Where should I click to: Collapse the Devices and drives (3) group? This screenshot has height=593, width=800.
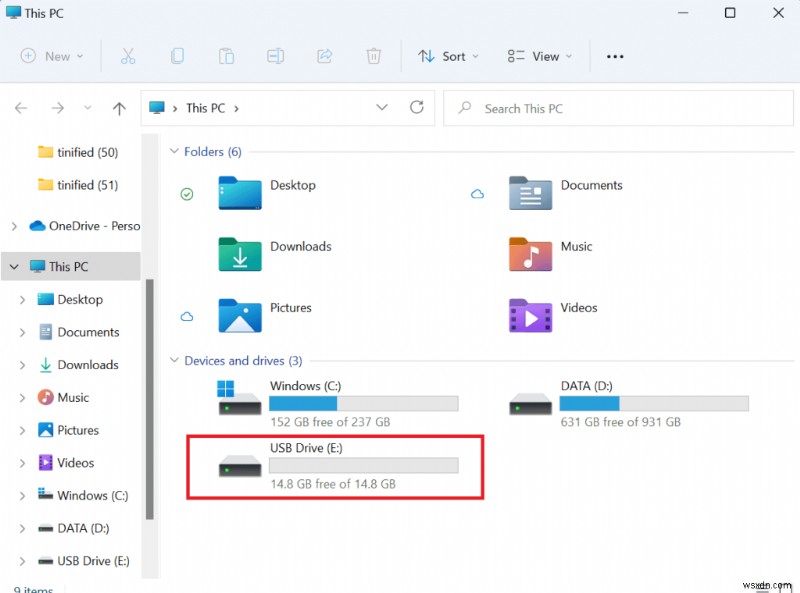pos(174,360)
